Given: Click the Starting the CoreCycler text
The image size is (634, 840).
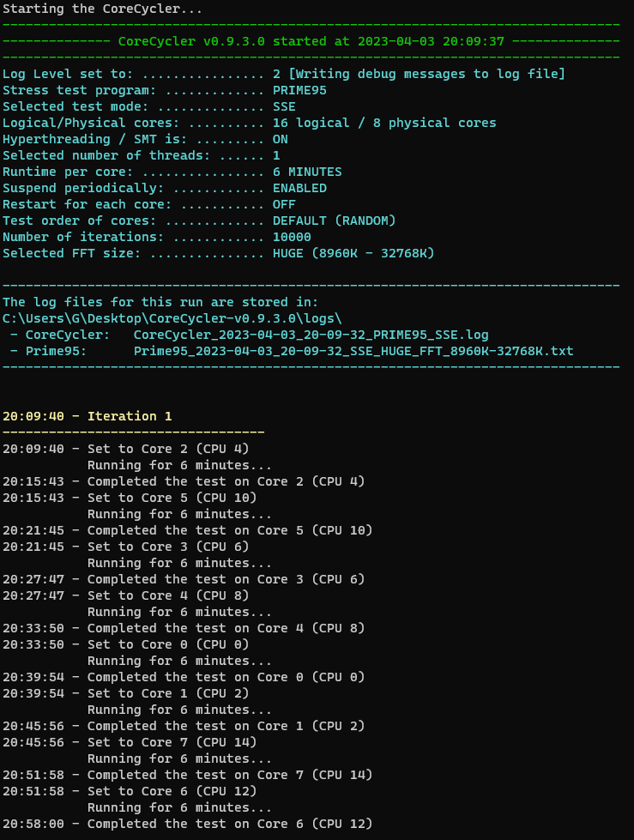Looking at the screenshot, I should [x=102, y=9].
